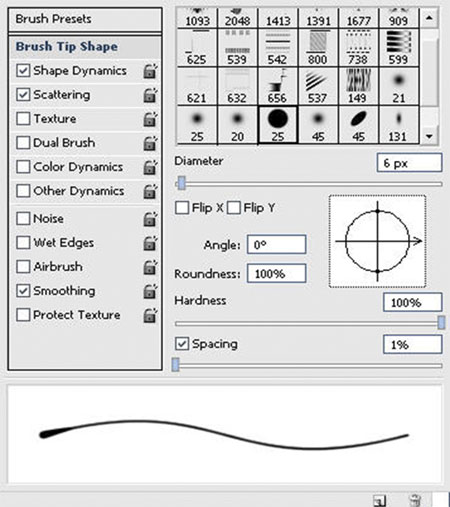Click the brush stroke preview area
This screenshot has height=507, width=450.
click(225, 434)
